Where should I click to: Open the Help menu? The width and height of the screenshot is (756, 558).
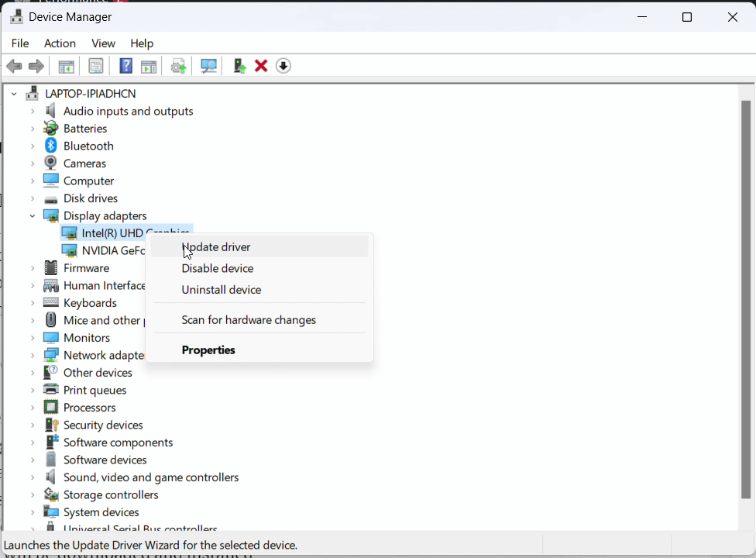[x=142, y=43]
